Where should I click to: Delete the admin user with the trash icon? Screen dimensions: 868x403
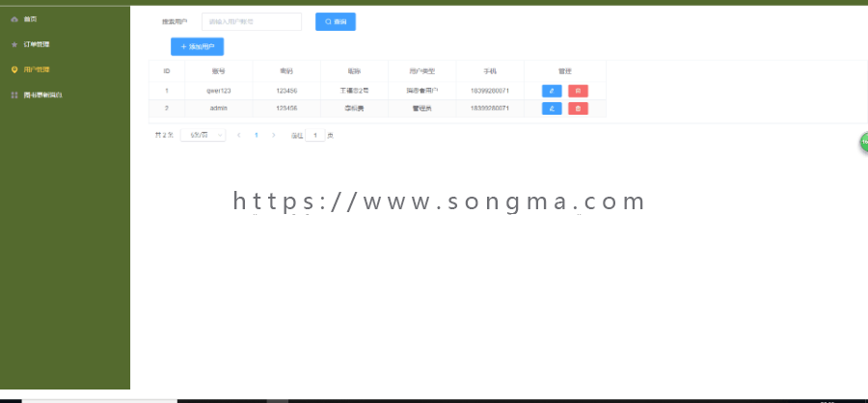578,109
